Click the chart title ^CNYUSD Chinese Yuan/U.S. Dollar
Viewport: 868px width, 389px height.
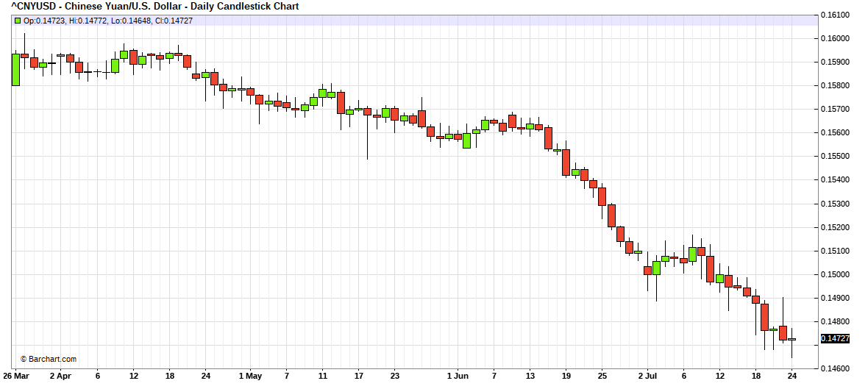click(x=155, y=7)
